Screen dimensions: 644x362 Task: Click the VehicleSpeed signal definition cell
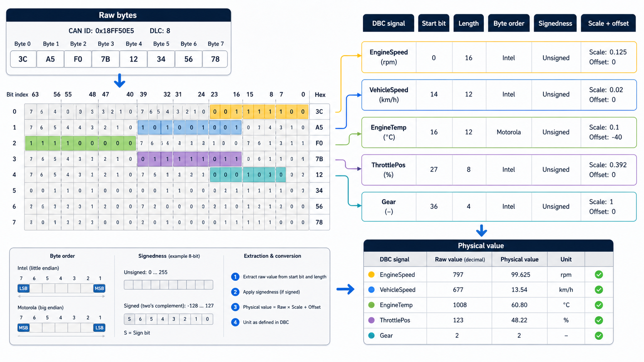tap(389, 95)
